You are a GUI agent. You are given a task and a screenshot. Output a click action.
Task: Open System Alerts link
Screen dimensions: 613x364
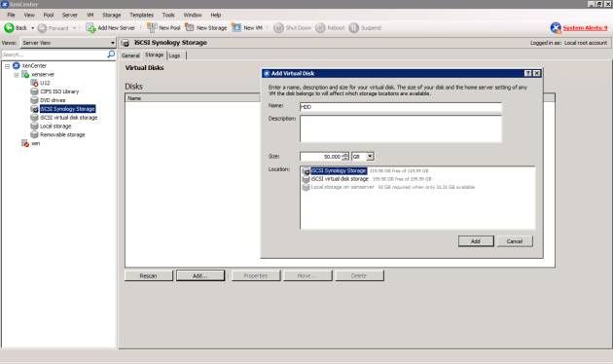click(x=585, y=28)
